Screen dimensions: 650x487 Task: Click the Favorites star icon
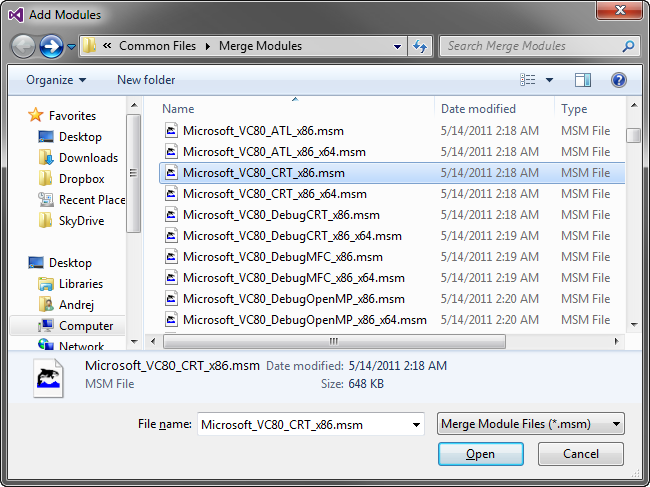coord(36,115)
